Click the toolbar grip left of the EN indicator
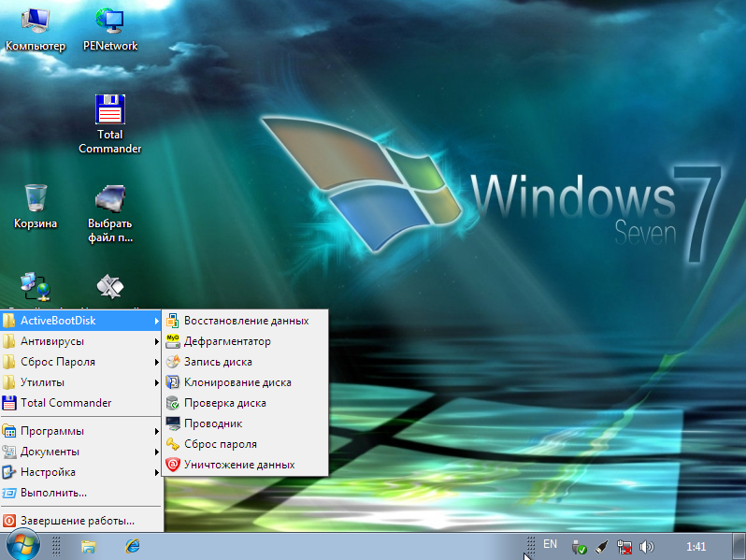The width and height of the screenshot is (746, 560). click(531, 546)
